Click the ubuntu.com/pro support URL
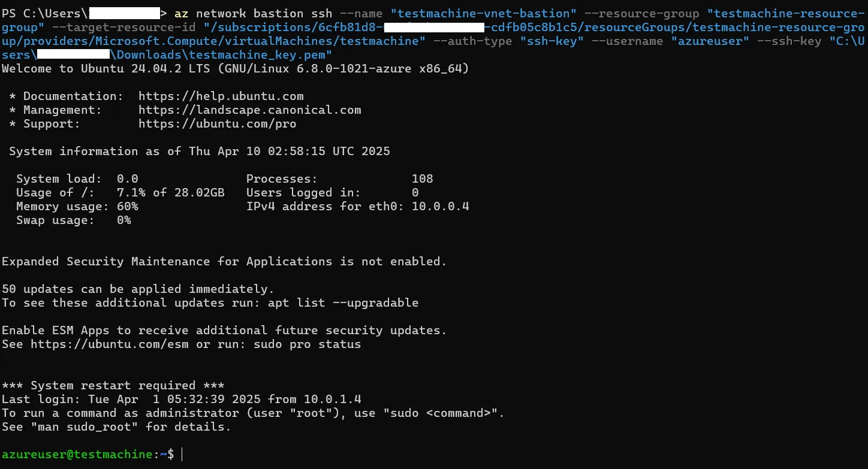868x469 pixels. click(x=217, y=124)
